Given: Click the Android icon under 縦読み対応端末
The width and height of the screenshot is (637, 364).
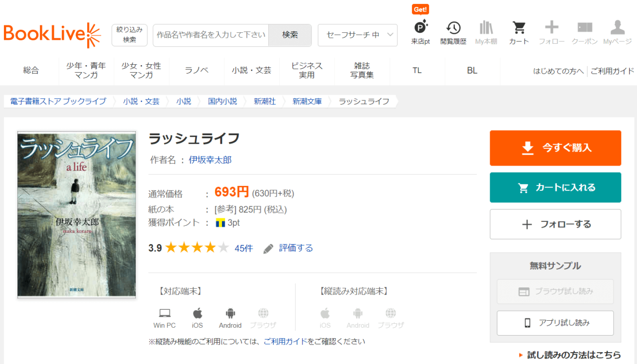Looking at the screenshot, I should coord(358,313).
